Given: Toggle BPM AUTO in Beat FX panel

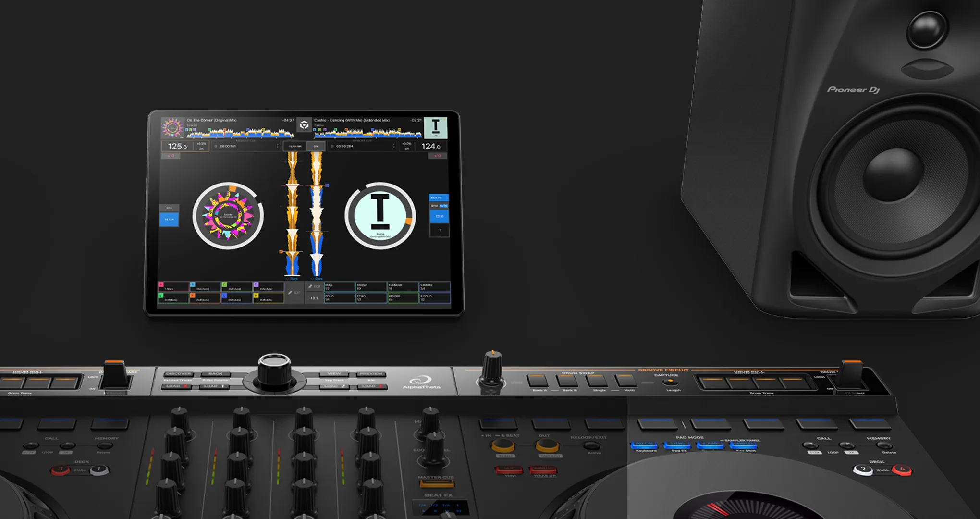Looking at the screenshot, I should (x=443, y=206).
